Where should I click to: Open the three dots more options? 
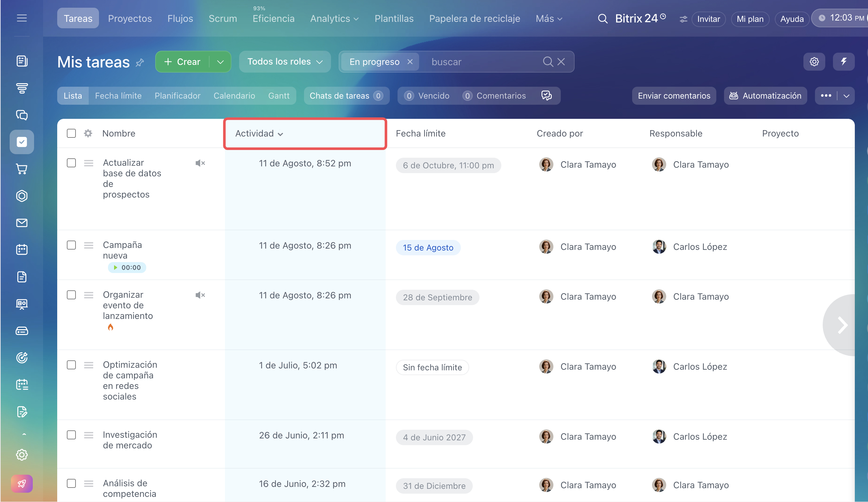(826, 96)
